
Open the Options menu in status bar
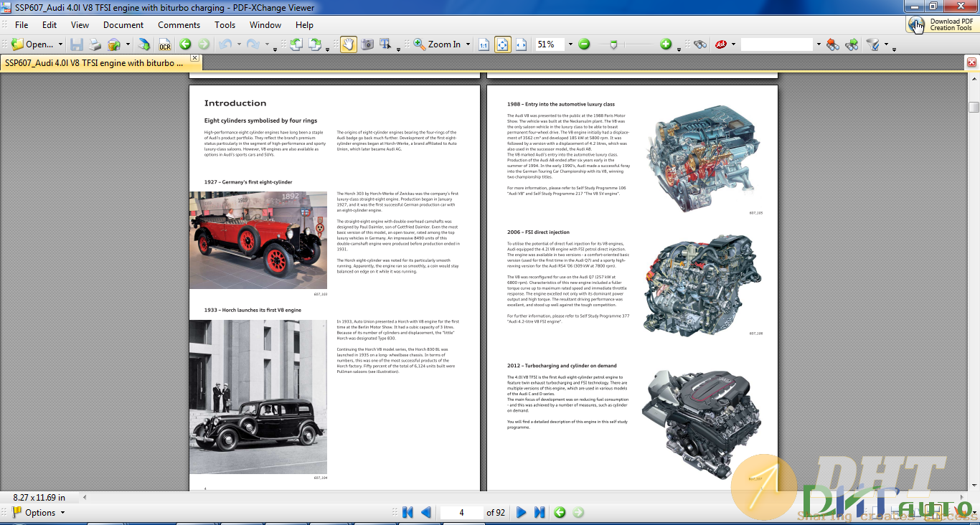39,512
